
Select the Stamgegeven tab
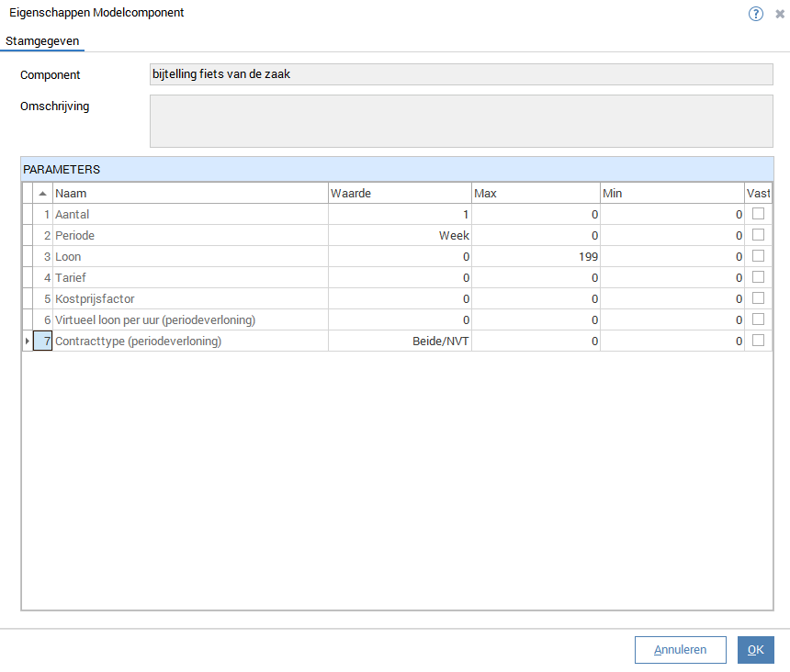[42, 41]
